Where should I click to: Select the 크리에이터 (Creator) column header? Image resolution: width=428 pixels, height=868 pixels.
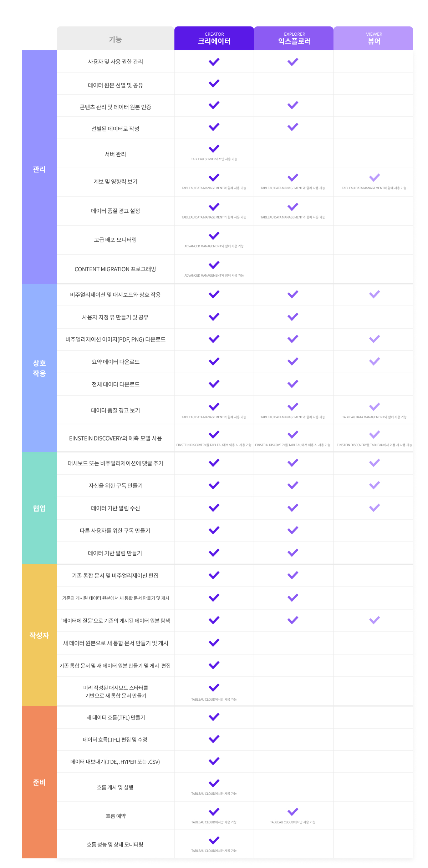tap(214, 39)
